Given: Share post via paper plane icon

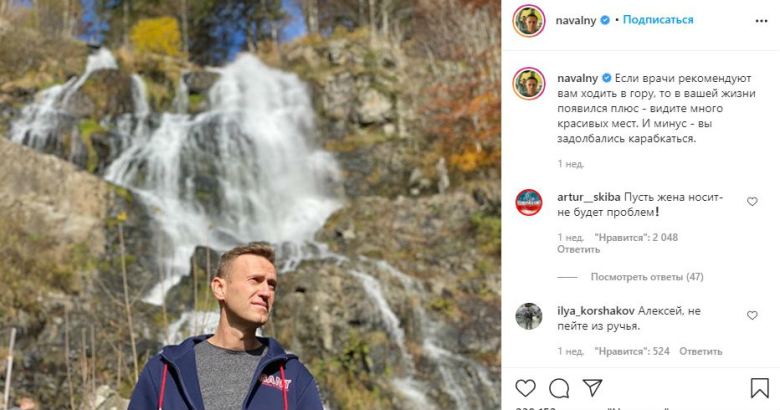Looking at the screenshot, I should click(x=593, y=387).
